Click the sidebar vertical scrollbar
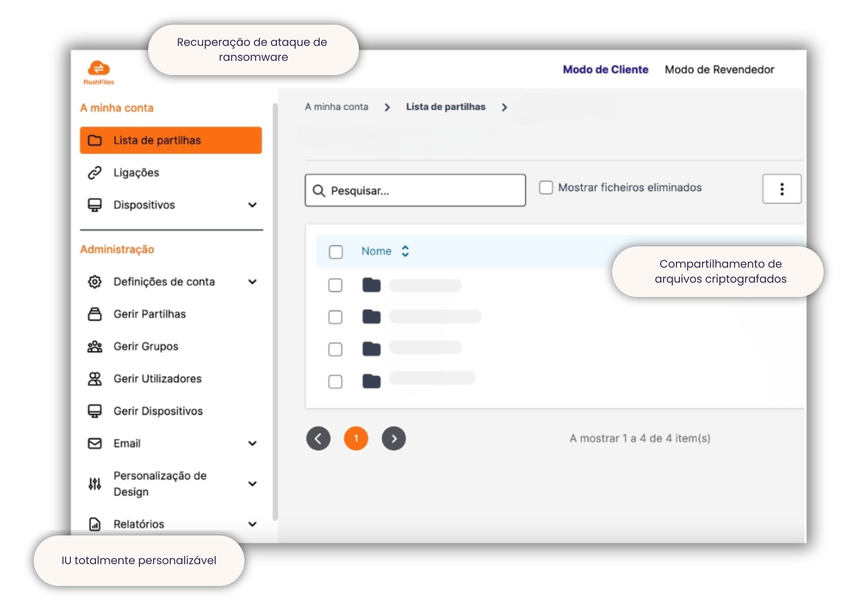 [275, 312]
